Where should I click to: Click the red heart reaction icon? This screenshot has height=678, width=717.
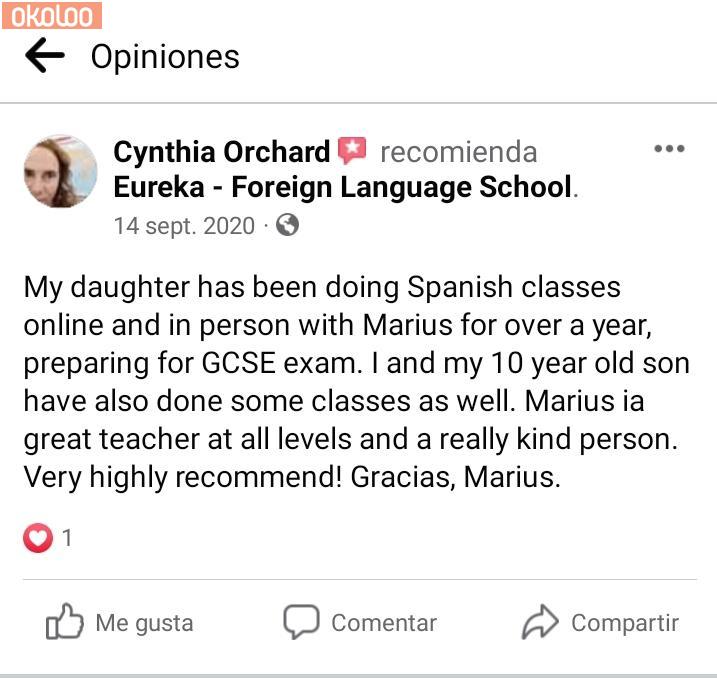click(x=38, y=538)
